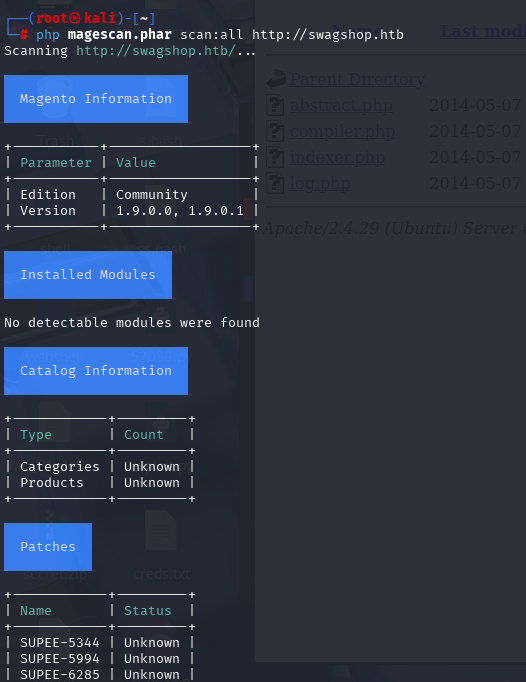Click the file icon beside abstract.php
Screen dimensions: 526x682
pyautogui.click(x=275, y=105)
